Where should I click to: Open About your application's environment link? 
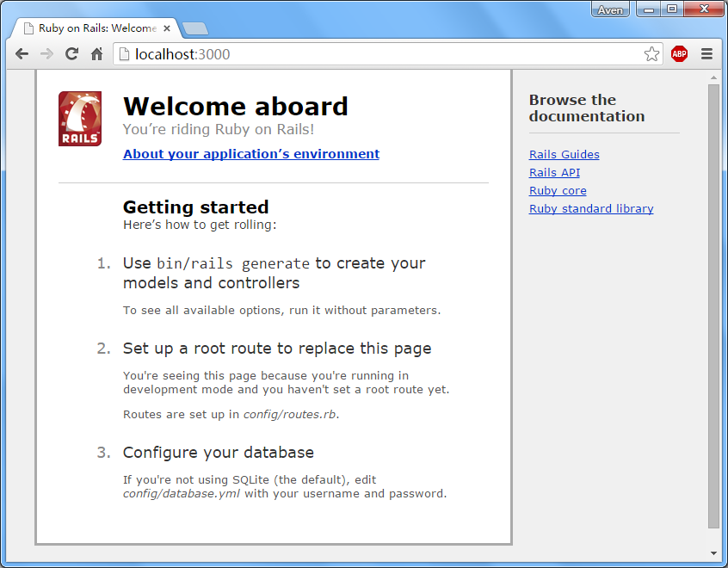tap(251, 154)
